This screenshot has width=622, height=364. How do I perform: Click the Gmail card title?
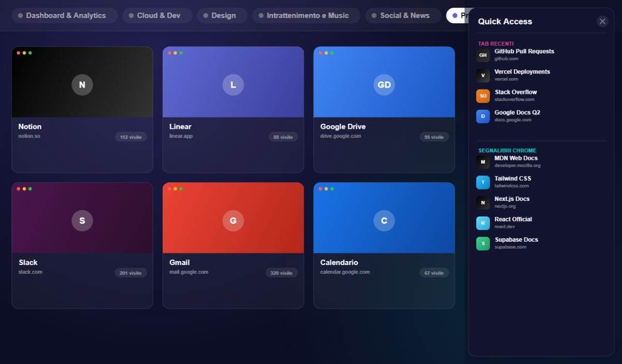[180, 263]
